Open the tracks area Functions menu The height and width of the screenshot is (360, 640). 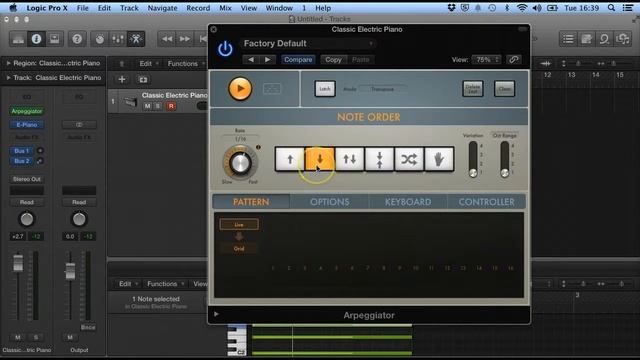[x=186, y=64]
